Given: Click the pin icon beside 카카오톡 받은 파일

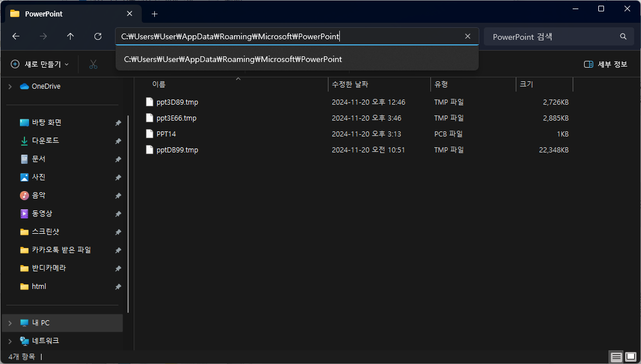Looking at the screenshot, I should [x=118, y=250].
